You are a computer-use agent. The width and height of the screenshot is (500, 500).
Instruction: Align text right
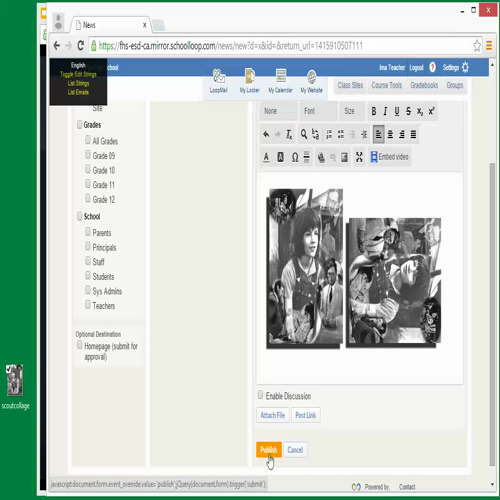click(402, 134)
